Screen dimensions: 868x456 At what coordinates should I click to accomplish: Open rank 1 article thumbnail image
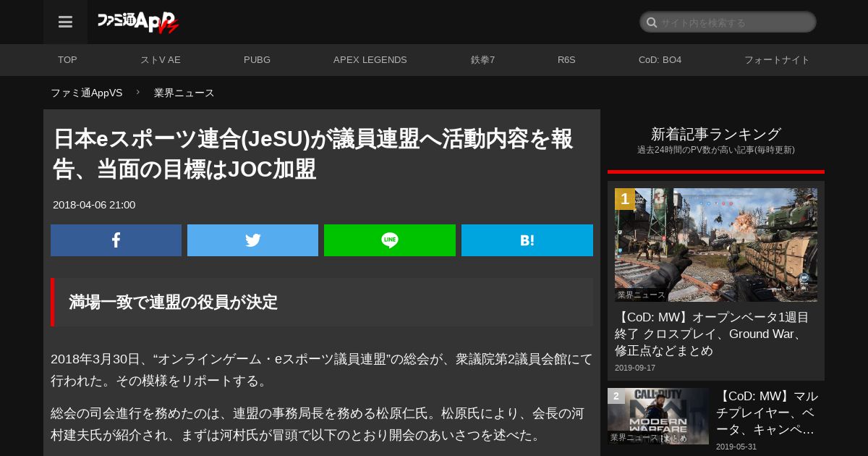(716, 245)
